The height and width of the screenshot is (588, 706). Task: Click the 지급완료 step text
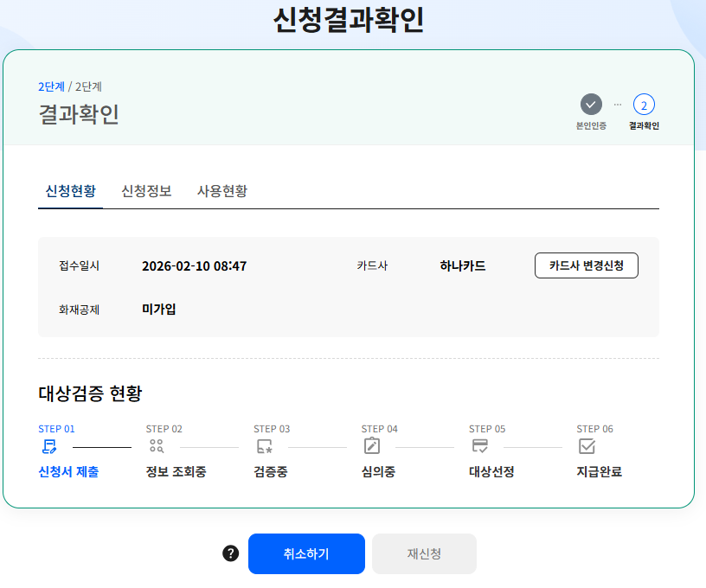click(600, 471)
